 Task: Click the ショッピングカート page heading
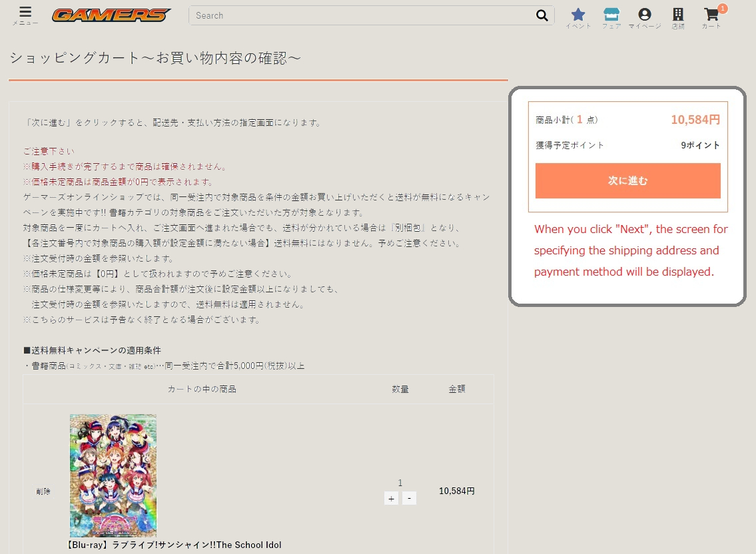point(155,58)
